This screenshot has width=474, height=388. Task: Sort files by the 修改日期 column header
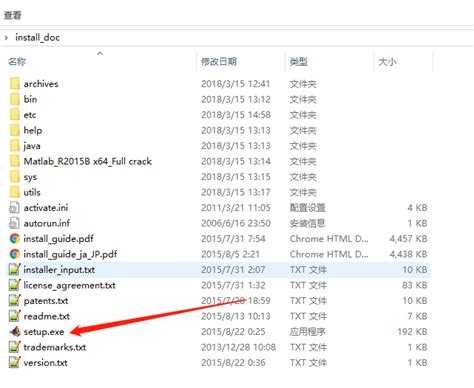pyautogui.click(x=219, y=61)
